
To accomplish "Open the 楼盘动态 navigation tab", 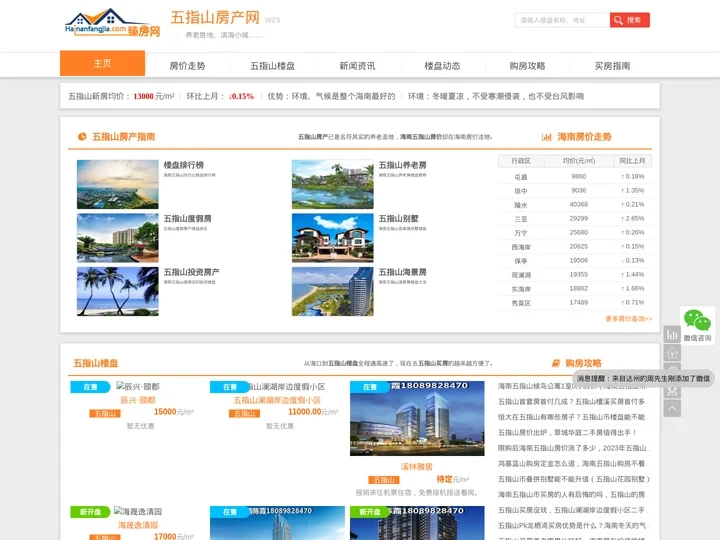I will coord(442,66).
